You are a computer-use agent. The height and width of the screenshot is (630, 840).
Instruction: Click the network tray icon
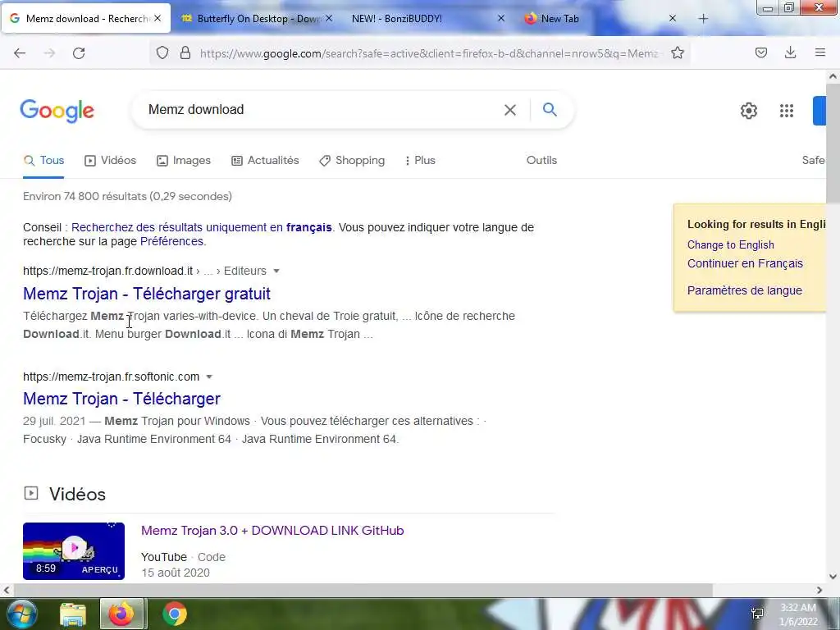pyautogui.click(x=757, y=614)
